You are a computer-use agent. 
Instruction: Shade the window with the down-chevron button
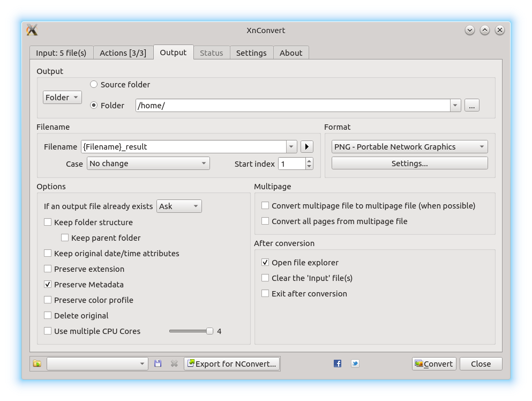469,30
